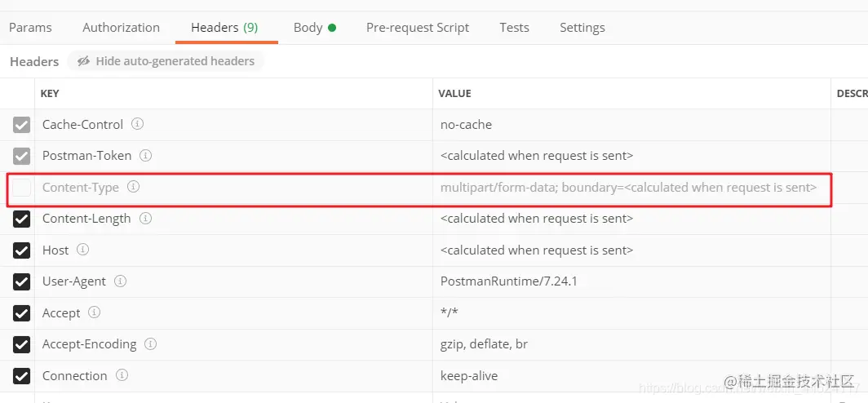
Task: Click info icon beside Content-Length
Action: coord(146,219)
